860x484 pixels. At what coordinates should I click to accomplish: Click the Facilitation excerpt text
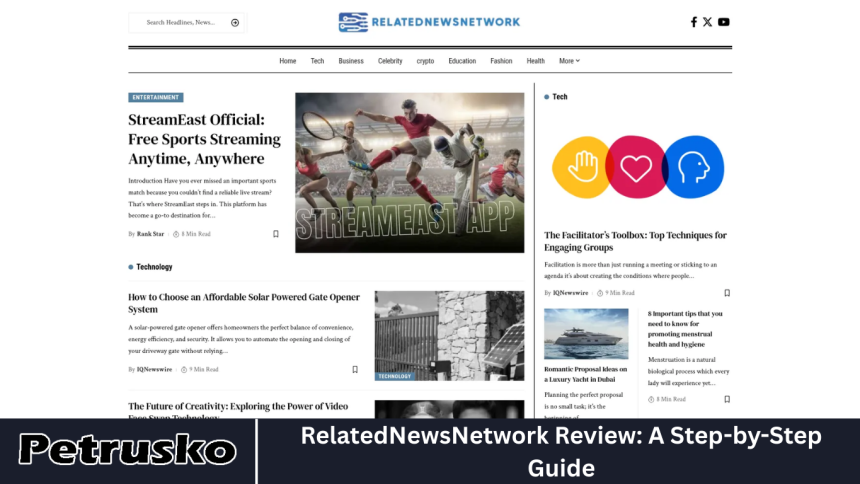(x=630, y=270)
